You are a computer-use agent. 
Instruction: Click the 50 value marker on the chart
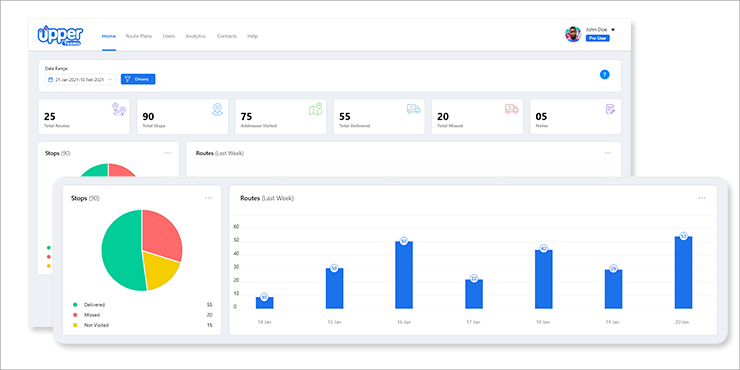pos(404,241)
